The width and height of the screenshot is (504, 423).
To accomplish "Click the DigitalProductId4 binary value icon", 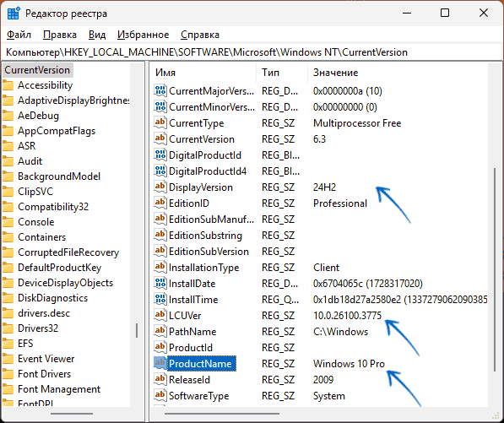I will coord(160,171).
